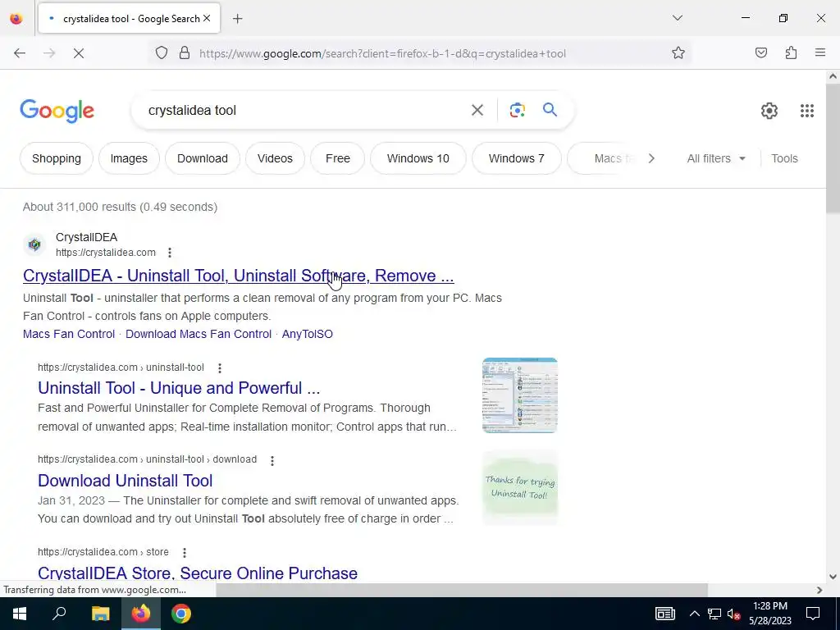Click the Thanks for trying thumbnail
The image size is (840, 630).
click(519, 487)
